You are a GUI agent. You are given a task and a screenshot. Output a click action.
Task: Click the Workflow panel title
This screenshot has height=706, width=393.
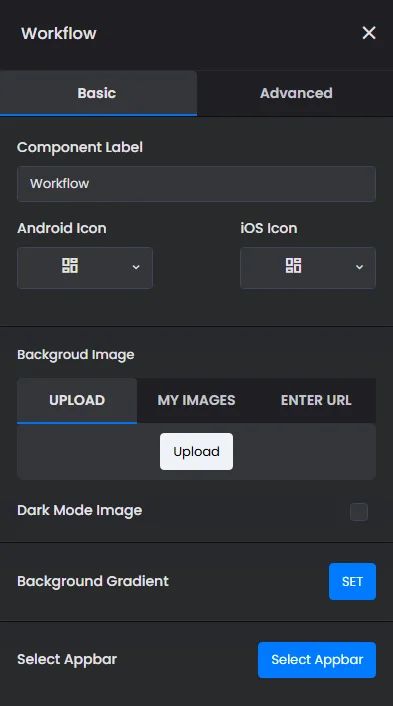coord(59,33)
